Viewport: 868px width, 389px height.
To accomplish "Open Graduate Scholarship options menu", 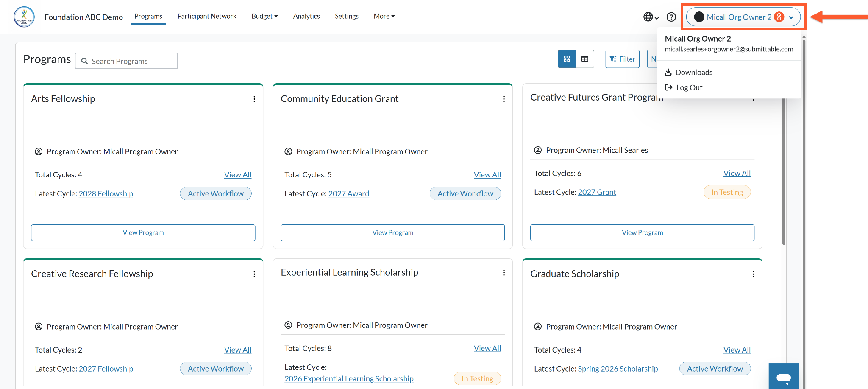I will 754,274.
